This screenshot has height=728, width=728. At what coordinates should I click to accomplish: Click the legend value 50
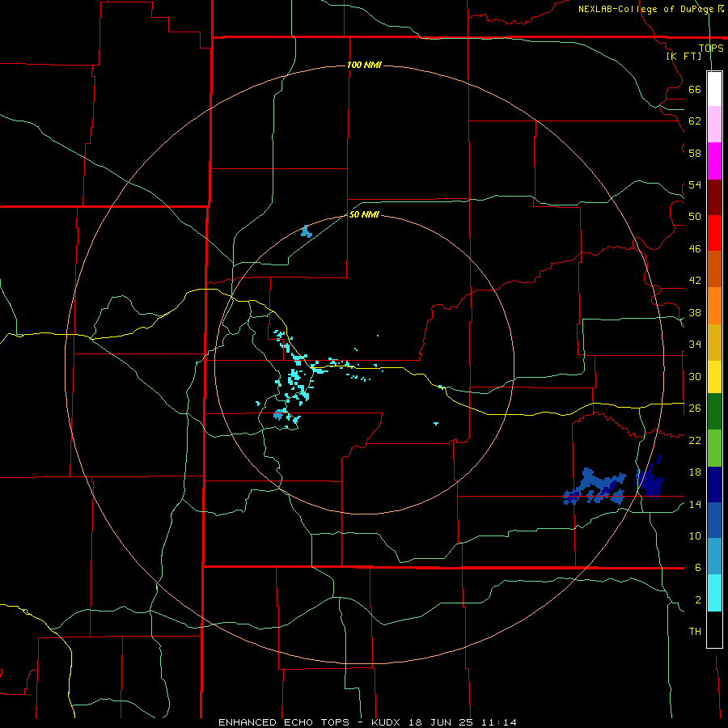click(x=695, y=216)
